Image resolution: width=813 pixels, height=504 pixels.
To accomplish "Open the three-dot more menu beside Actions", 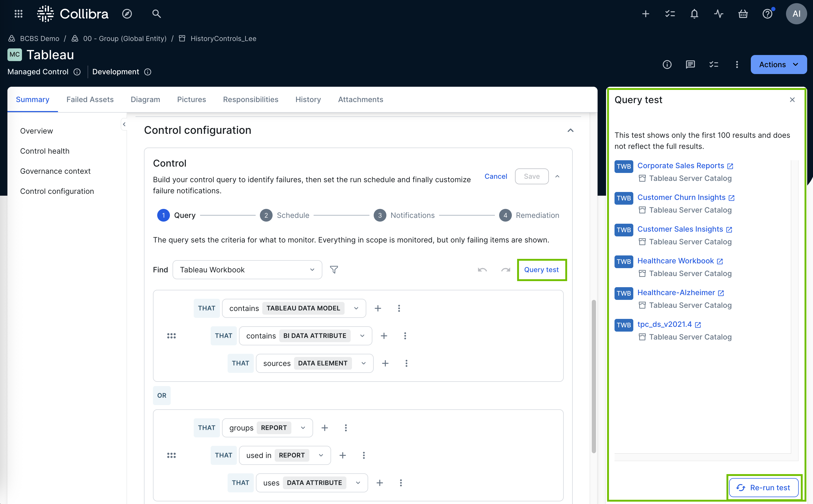I will (x=737, y=64).
